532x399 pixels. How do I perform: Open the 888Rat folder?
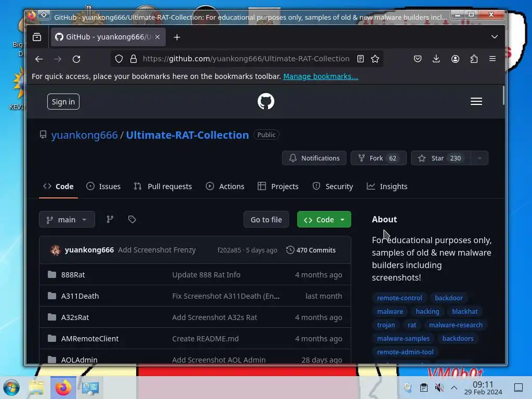73,275
